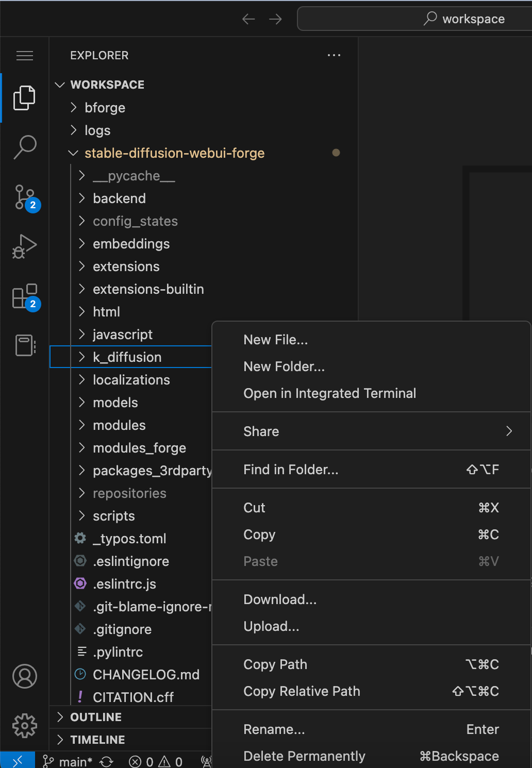Viewport: 532px width, 768px height.
Task: Select Cut from context menu
Action: 372,508
